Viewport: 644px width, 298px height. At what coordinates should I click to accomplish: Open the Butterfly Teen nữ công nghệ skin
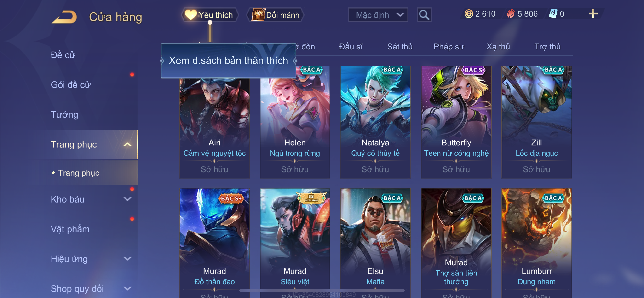tap(456, 122)
